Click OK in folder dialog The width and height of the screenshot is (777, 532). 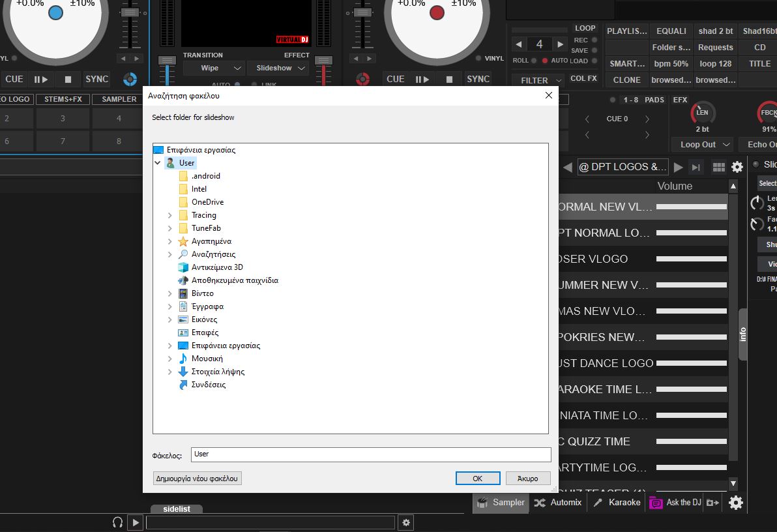pos(478,479)
